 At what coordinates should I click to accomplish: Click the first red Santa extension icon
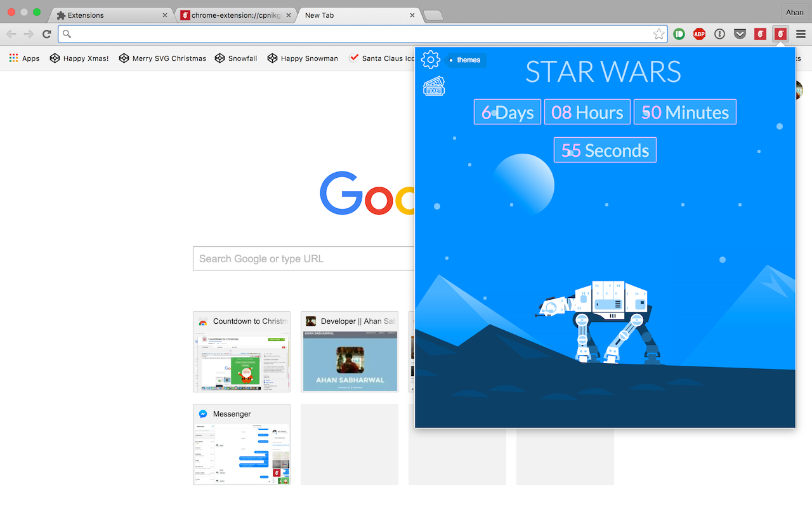(760, 34)
